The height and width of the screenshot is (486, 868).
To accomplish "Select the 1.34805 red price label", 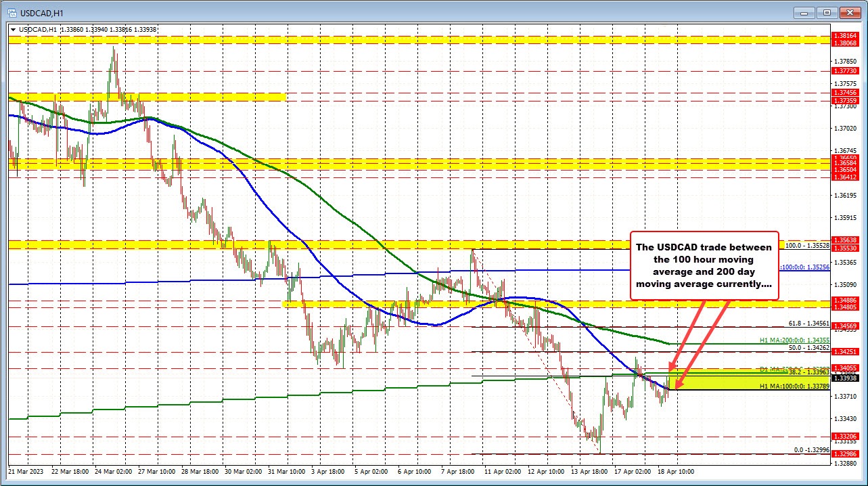I will (x=845, y=307).
